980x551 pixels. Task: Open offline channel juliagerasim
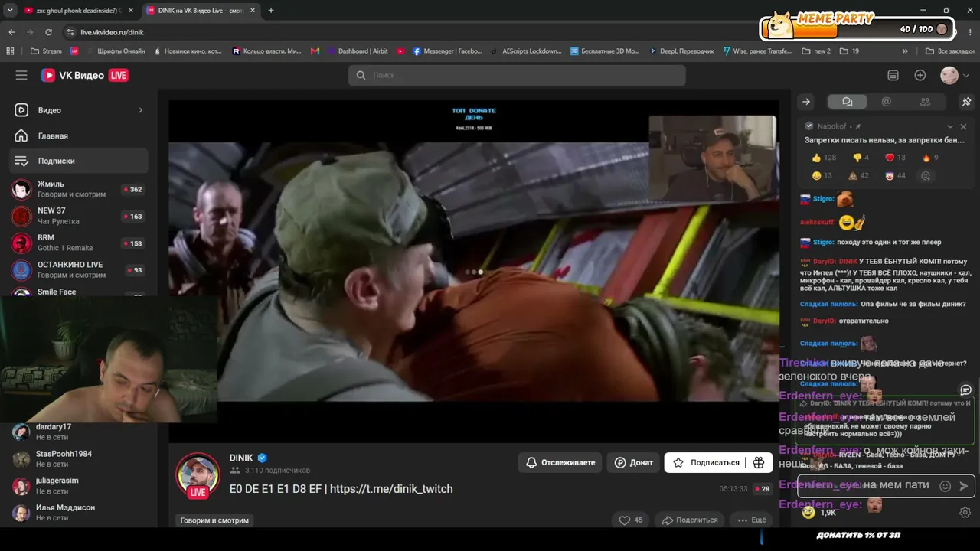tap(79, 485)
